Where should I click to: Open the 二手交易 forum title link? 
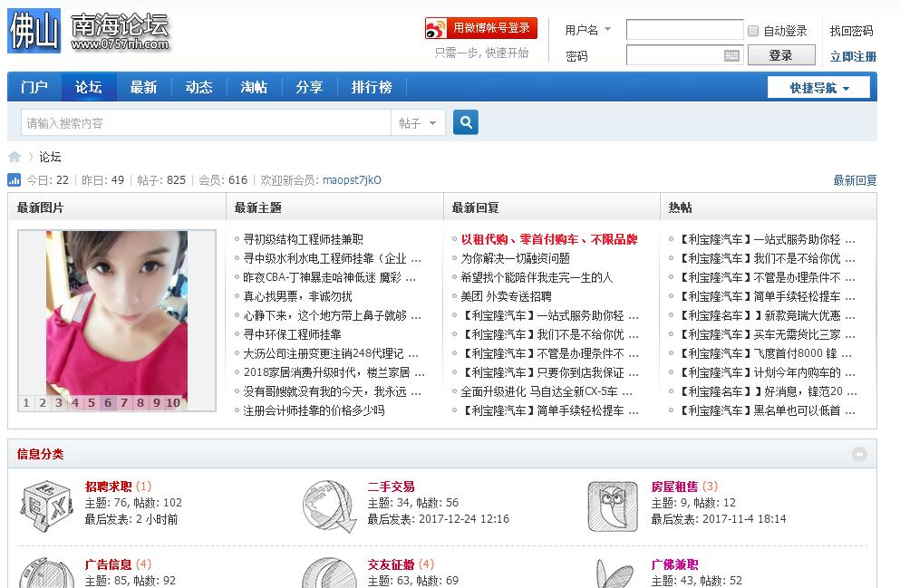[392, 487]
